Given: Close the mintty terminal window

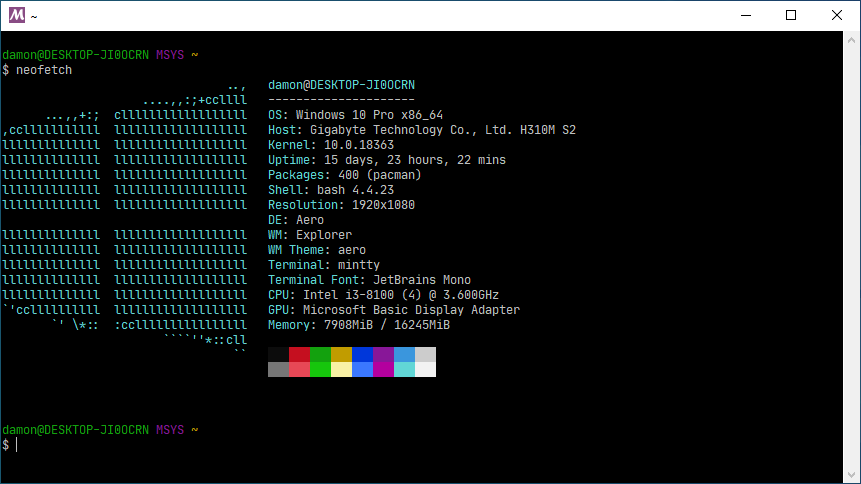Looking at the screenshot, I should [x=836, y=15].
